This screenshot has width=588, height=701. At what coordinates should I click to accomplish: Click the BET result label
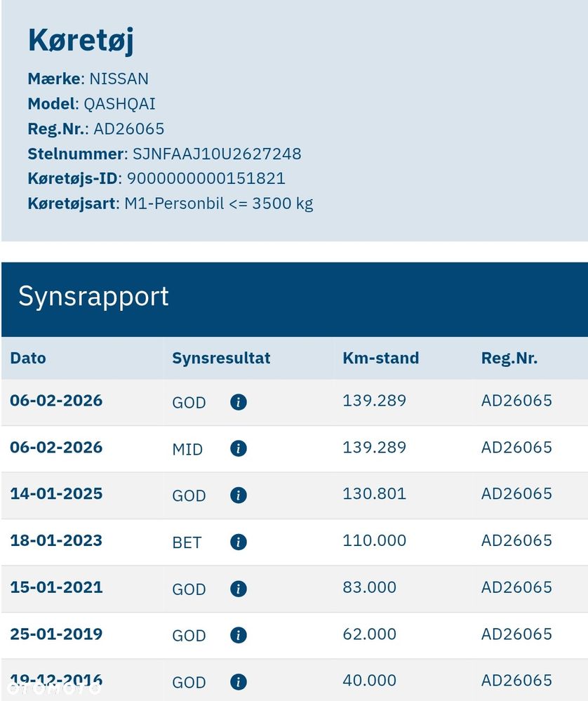pyautogui.click(x=187, y=542)
